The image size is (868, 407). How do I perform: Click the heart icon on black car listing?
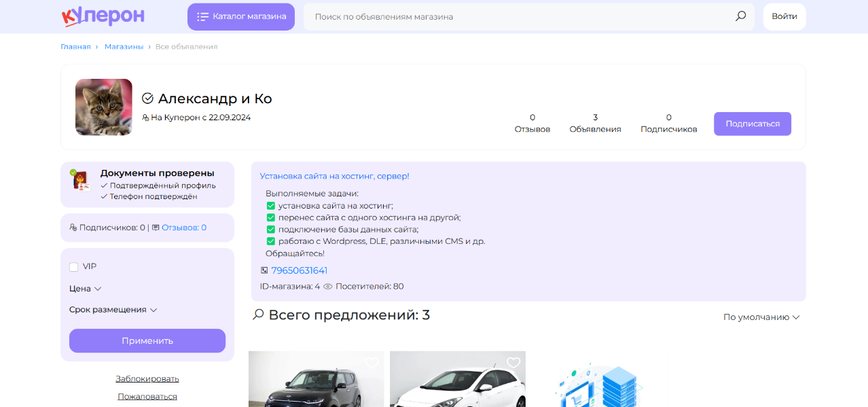tap(372, 363)
